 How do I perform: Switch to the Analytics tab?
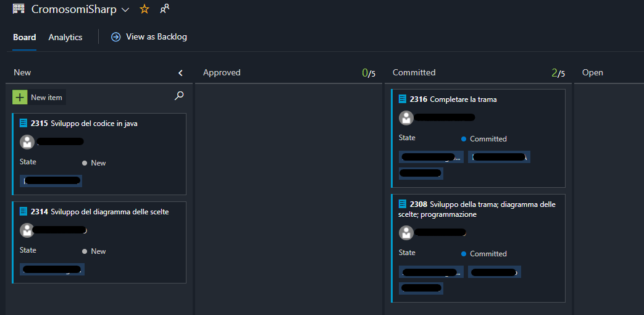pyautogui.click(x=65, y=37)
